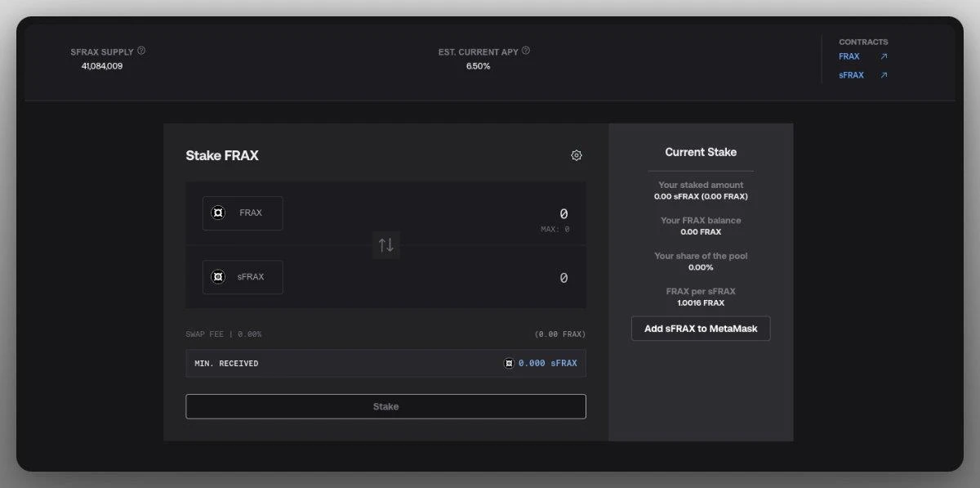Click the swap direction arrows between inputs
The height and width of the screenshot is (488, 980).
coord(385,244)
